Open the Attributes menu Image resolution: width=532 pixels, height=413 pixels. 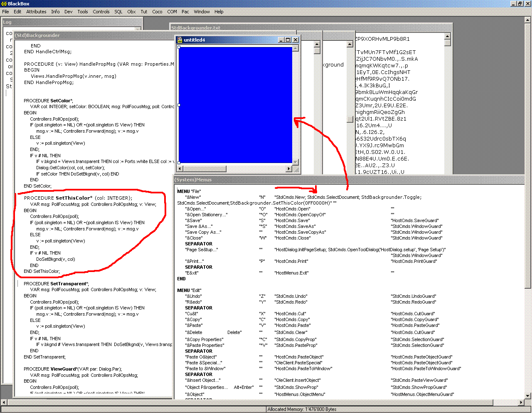[x=36, y=12]
